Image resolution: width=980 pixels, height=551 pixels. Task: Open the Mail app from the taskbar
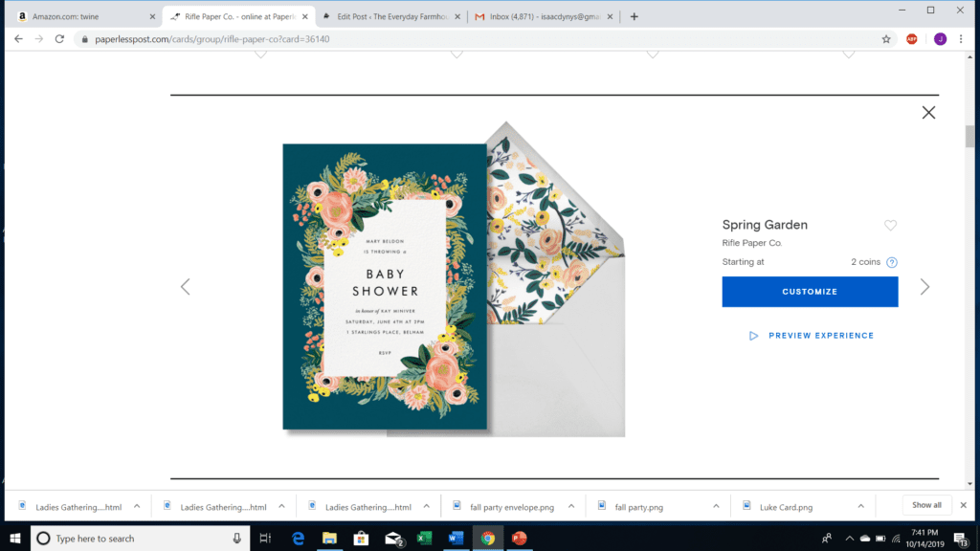pyautogui.click(x=393, y=538)
